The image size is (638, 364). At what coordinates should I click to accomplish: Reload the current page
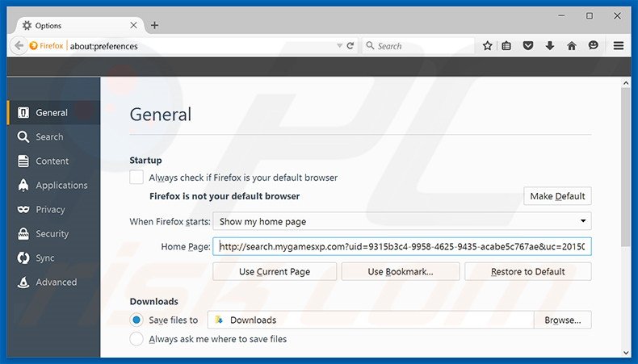[x=350, y=45]
